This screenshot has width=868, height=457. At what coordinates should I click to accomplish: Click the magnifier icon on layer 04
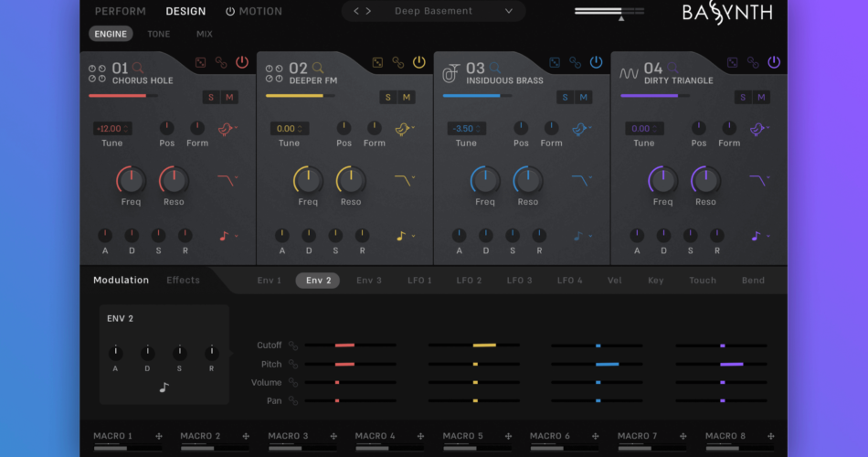pos(672,68)
